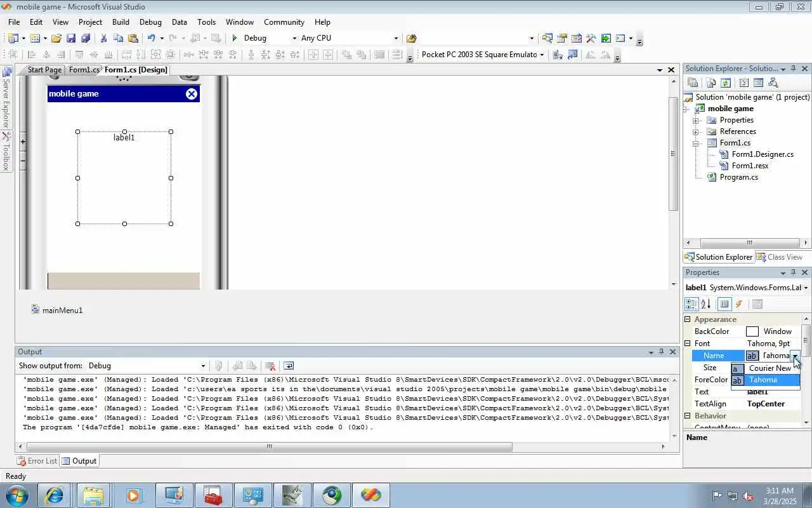Start debugging with the green play icon

[235, 38]
